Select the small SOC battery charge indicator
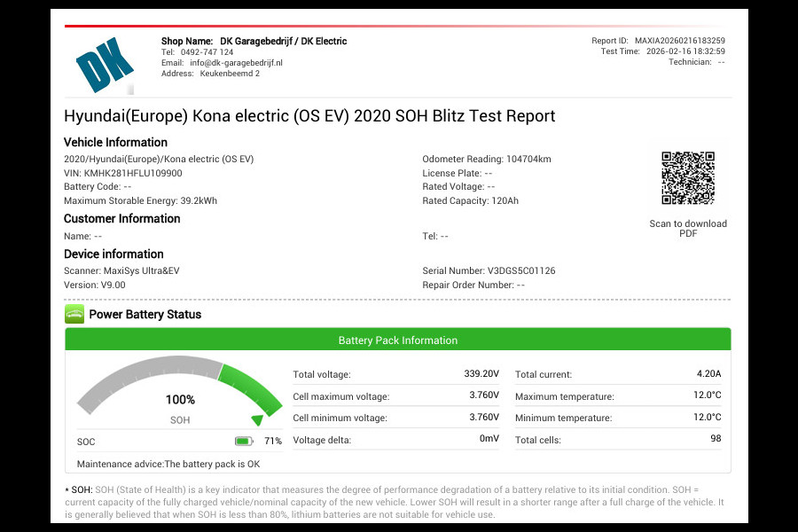 (x=242, y=440)
